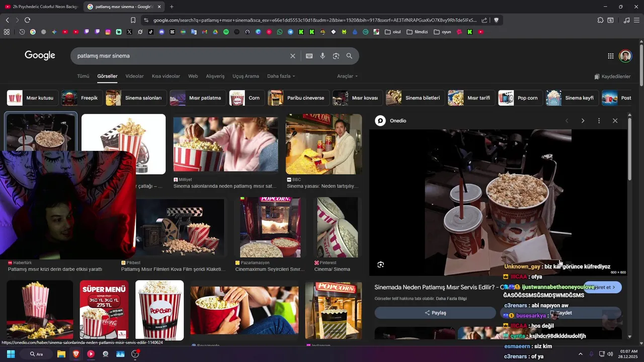Show hidden system tray icons chevron
This screenshot has width=644, height=362.
(x=580, y=354)
